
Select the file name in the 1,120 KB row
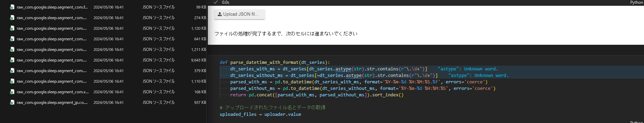click(x=52, y=28)
